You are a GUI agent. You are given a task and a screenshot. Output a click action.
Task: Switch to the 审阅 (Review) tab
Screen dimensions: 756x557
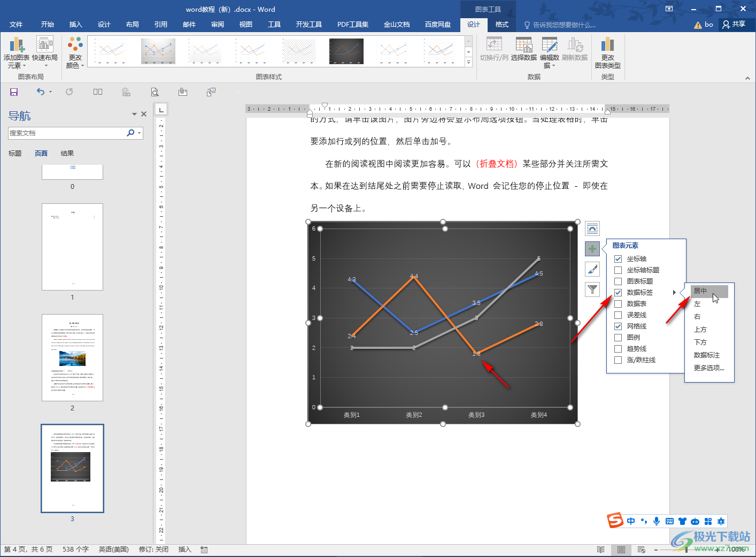pos(218,25)
